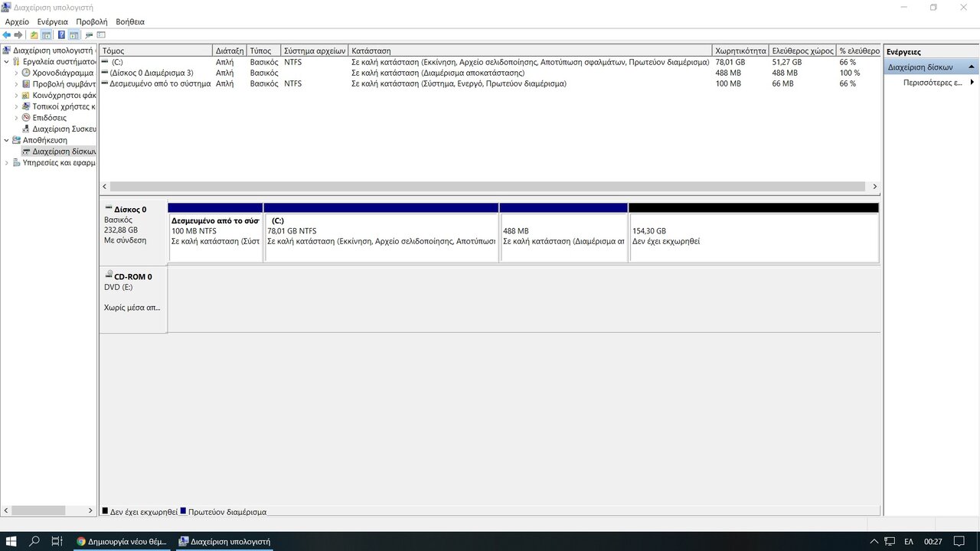980x551 pixels.
Task: Collapse the Εργαλεία συστήματος tree node
Action: pos(7,62)
